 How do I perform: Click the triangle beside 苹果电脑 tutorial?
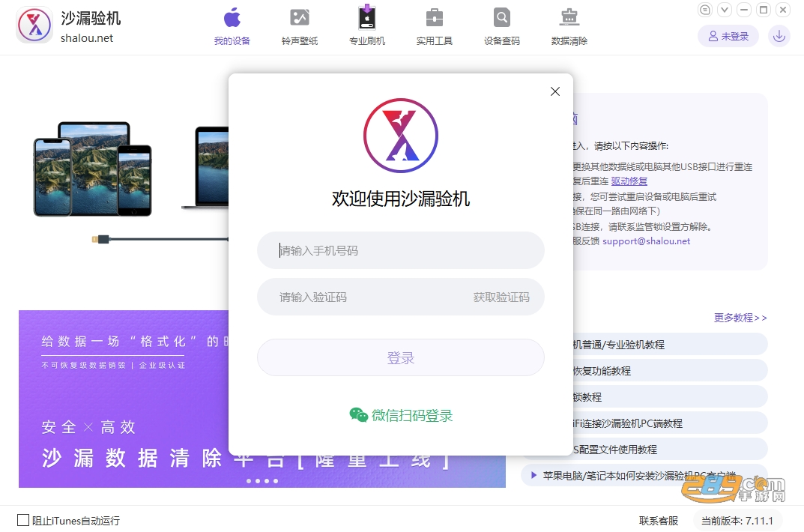[534, 475]
